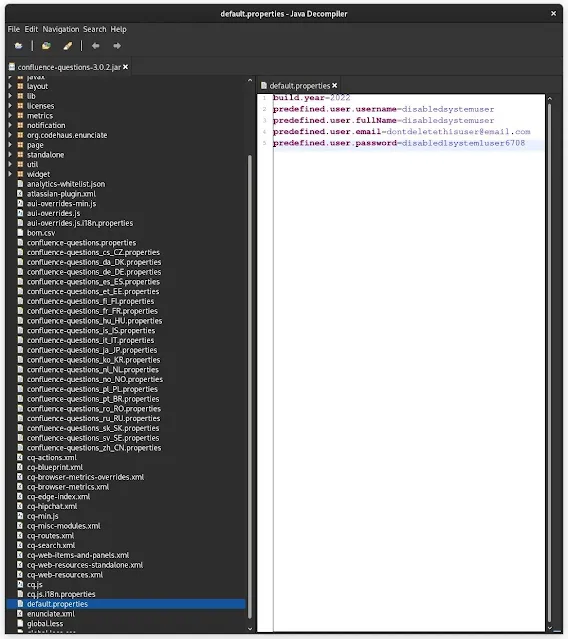This screenshot has width=568, height=639.
Task: Click the file tree vertical scrollbar thumb
Action: pos(250,387)
